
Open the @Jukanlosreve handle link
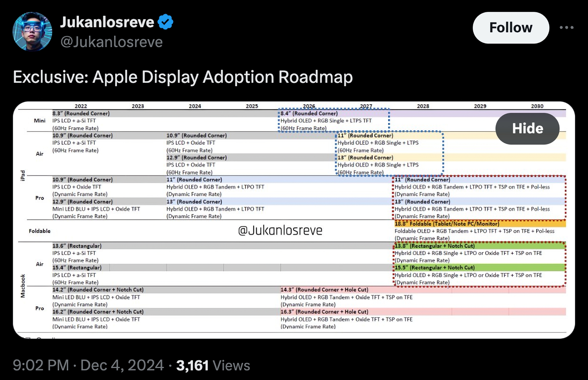tap(112, 42)
